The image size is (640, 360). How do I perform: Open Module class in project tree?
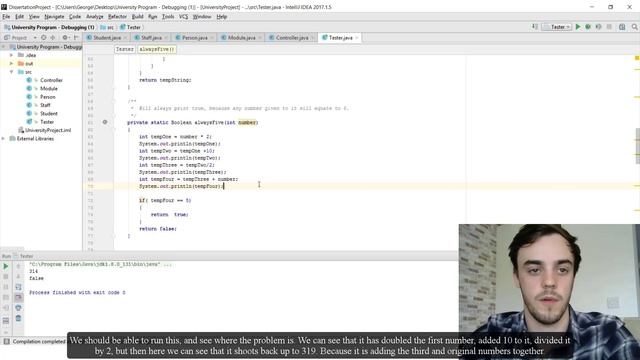click(x=49, y=89)
